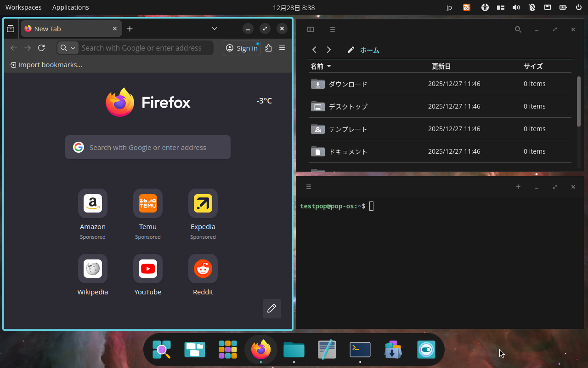Toggle sort order arrow on 名前 column
This screenshot has height=368, width=588.
click(329, 66)
